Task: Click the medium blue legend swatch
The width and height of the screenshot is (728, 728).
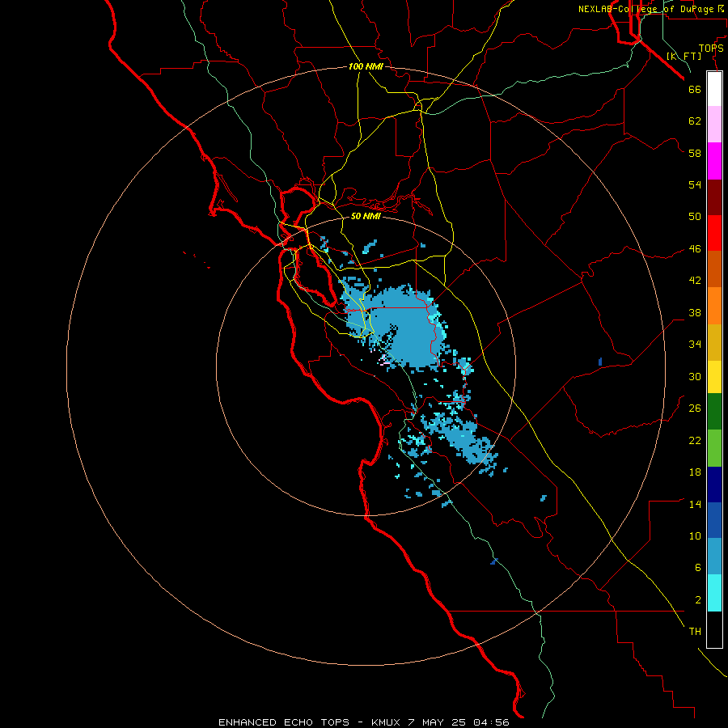Action: (x=714, y=520)
